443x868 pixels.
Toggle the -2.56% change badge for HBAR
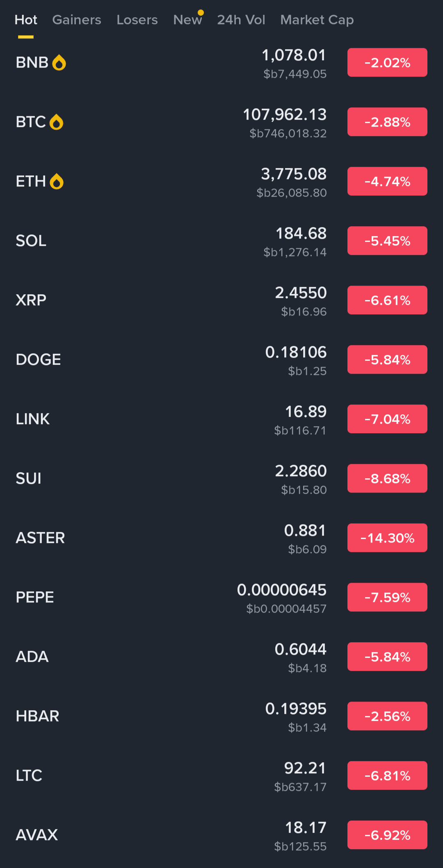coord(387,716)
